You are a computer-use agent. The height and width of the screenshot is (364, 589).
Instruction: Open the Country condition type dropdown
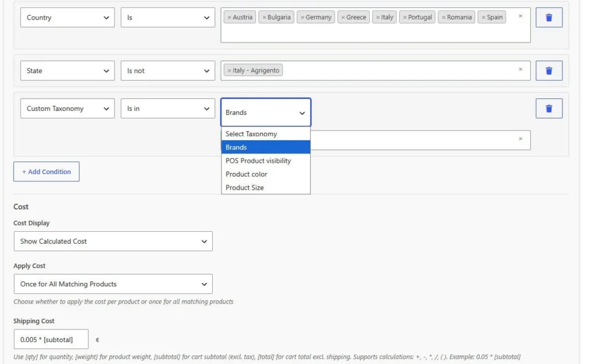pos(67,17)
